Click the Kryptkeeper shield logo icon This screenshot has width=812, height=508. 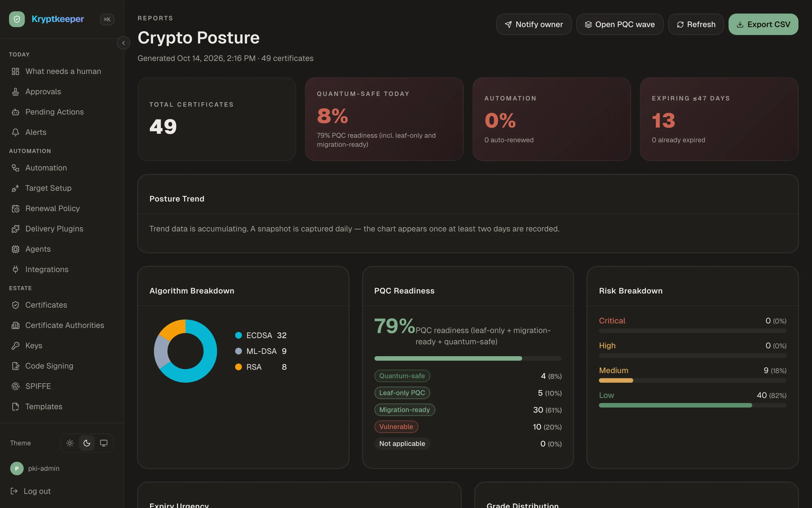17,19
